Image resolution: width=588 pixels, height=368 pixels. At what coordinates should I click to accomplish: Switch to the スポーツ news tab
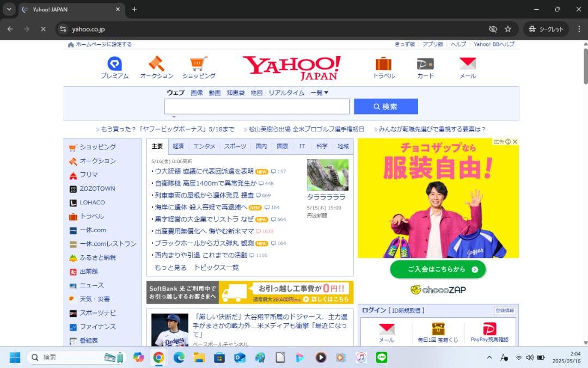(x=234, y=146)
